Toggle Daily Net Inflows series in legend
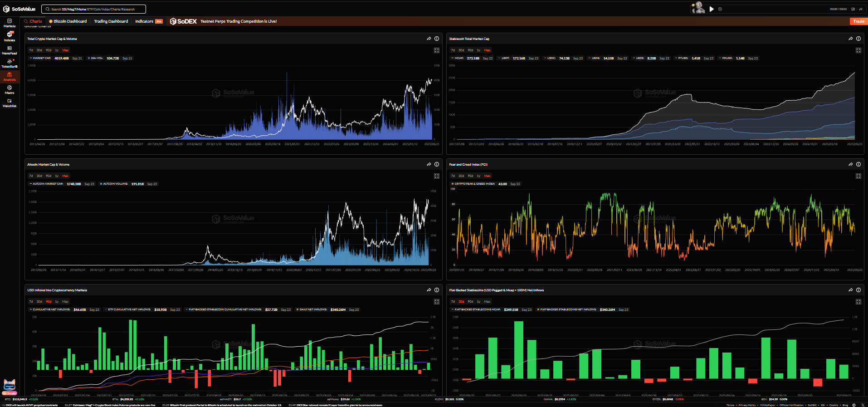The image size is (868, 407). (313, 309)
